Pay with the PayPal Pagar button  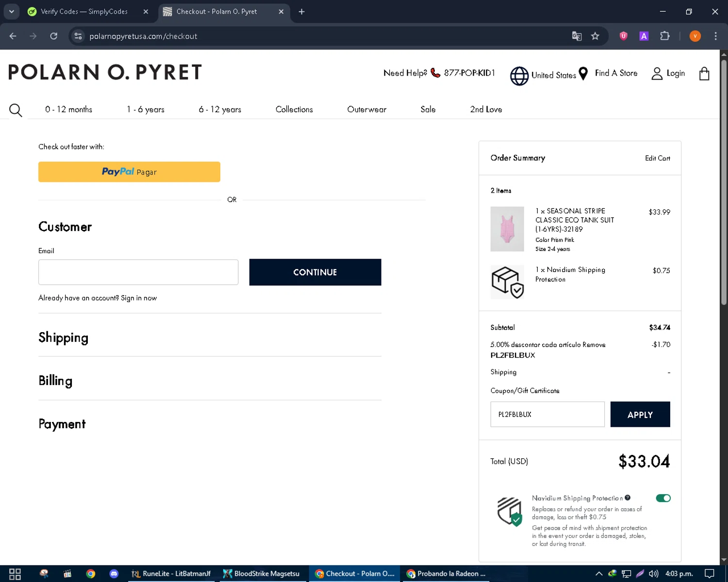point(129,172)
